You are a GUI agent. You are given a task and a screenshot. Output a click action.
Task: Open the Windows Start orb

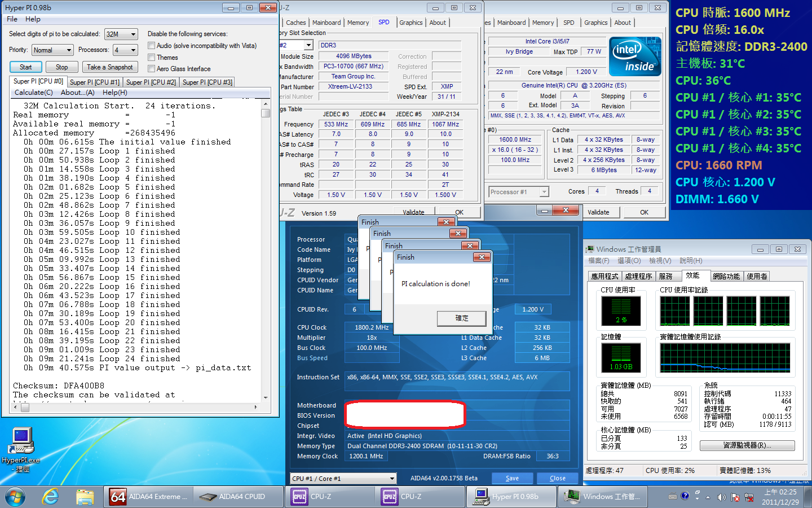click(15, 497)
